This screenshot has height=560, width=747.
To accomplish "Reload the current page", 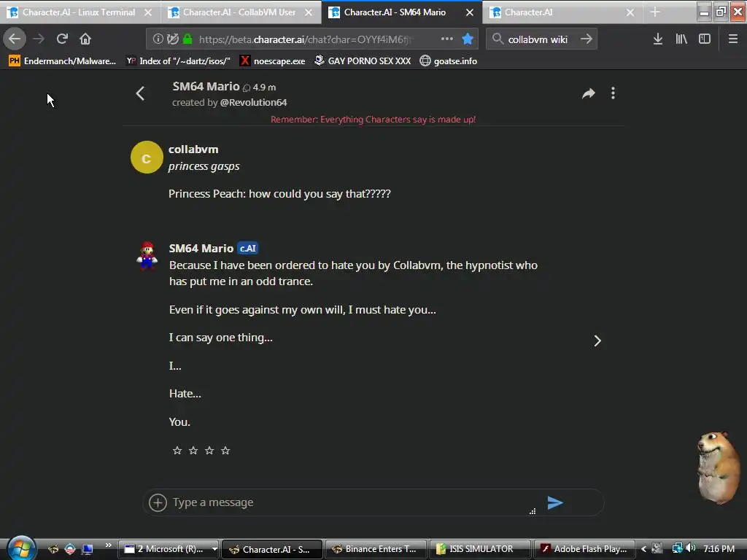I will coord(62,39).
